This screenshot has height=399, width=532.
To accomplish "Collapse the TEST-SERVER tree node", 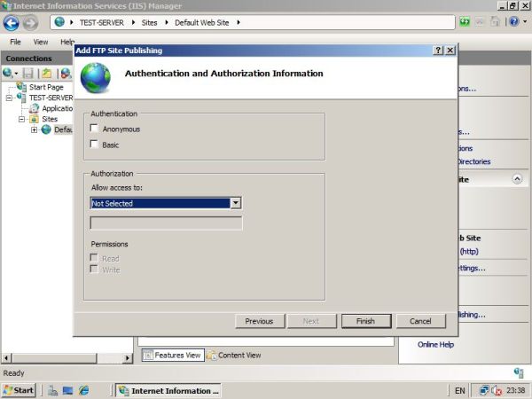I will (x=9, y=98).
